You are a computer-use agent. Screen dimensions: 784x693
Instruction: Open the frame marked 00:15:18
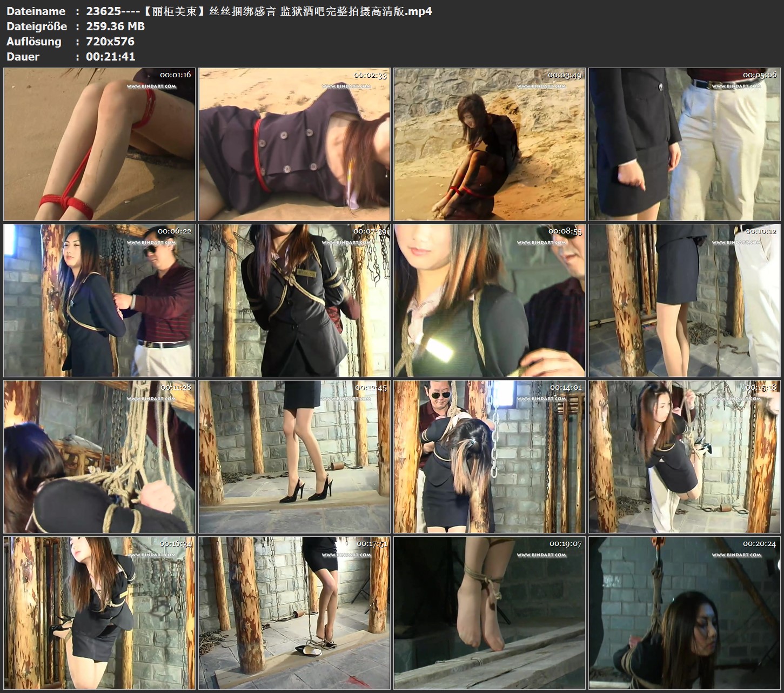tap(685, 457)
